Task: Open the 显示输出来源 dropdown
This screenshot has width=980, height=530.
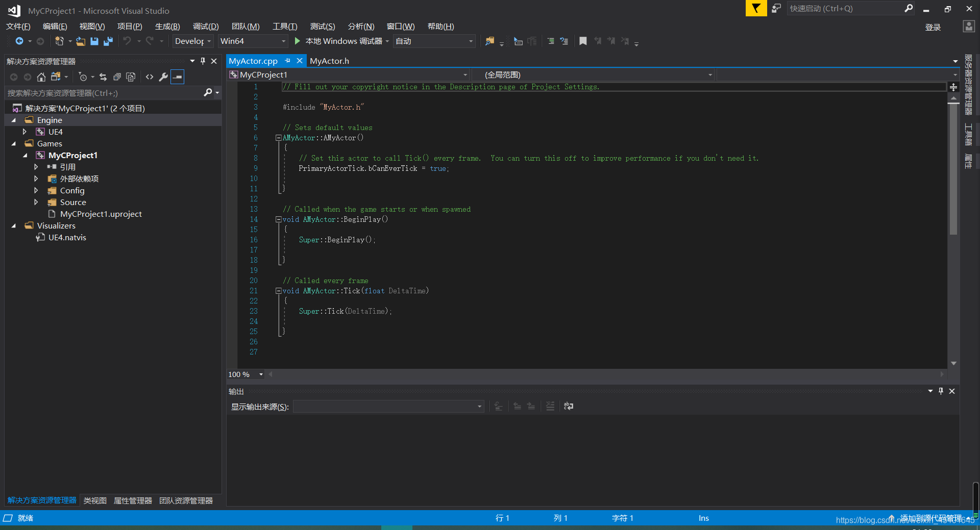Action: [x=388, y=407]
